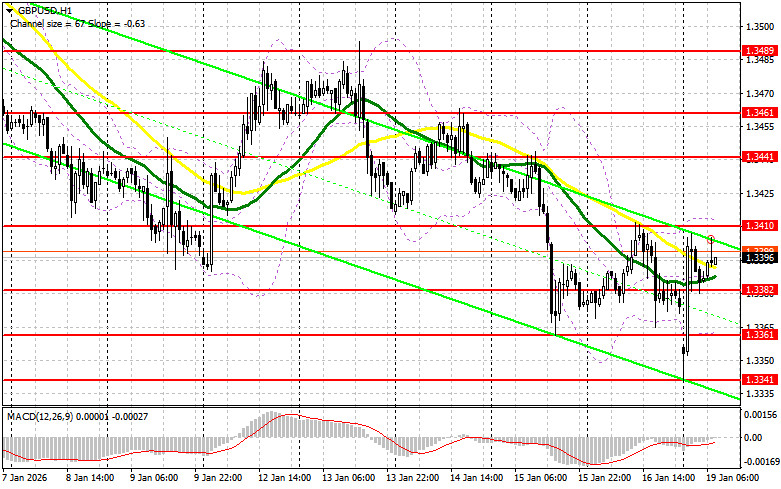Click the 16 Jan 14:00 time axis label
The width and height of the screenshot is (781, 489).
[x=668, y=478]
